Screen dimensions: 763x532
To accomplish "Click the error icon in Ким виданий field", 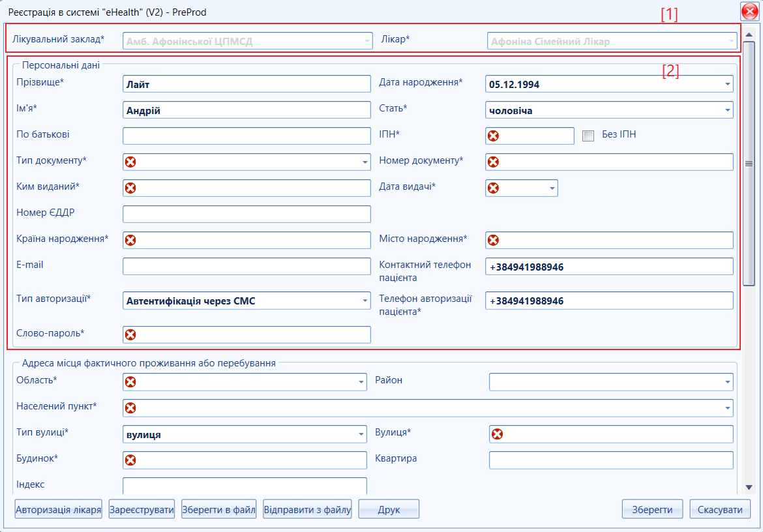I will 130,188.
